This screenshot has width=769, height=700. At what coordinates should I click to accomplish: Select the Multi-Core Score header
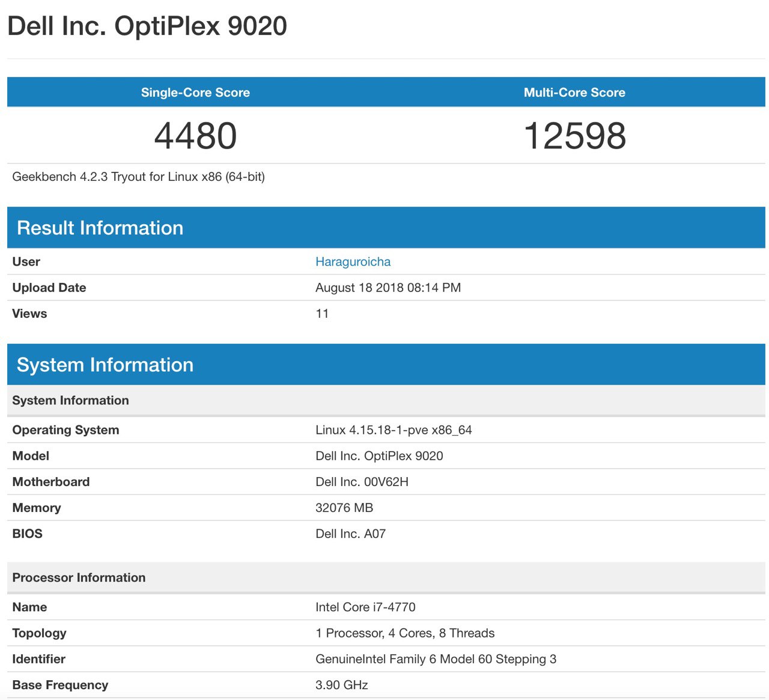click(x=574, y=93)
